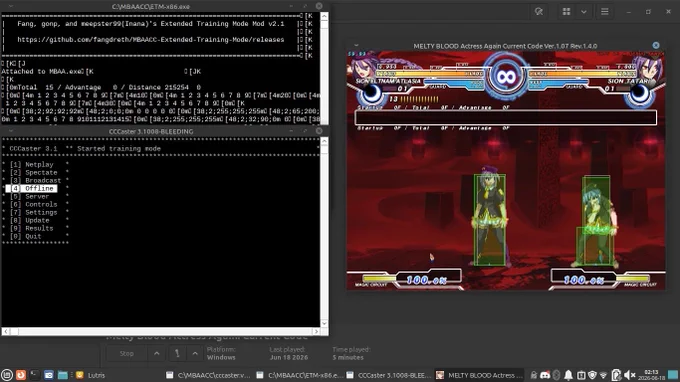
Task: Open the clock showing 02:13
Action: point(651,375)
